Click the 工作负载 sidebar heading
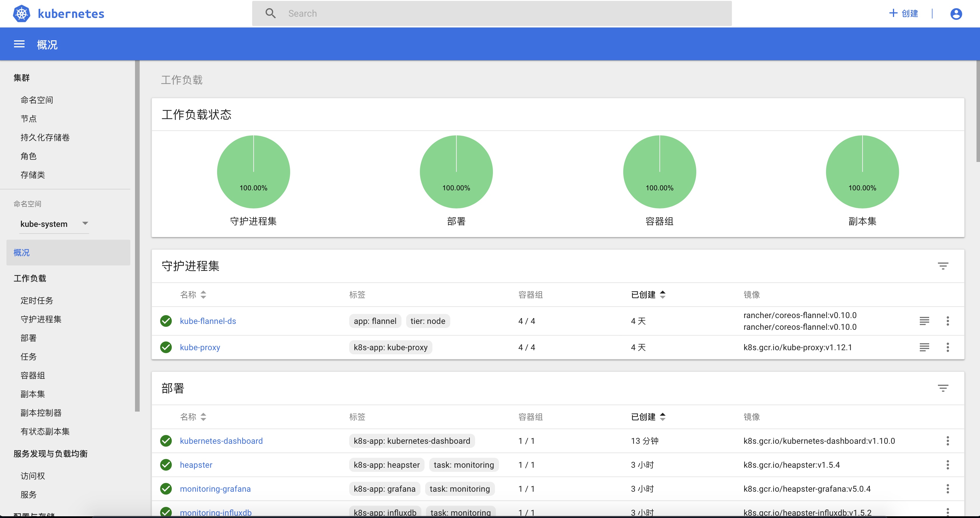This screenshot has width=980, height=518. click(x=30, y=278)
